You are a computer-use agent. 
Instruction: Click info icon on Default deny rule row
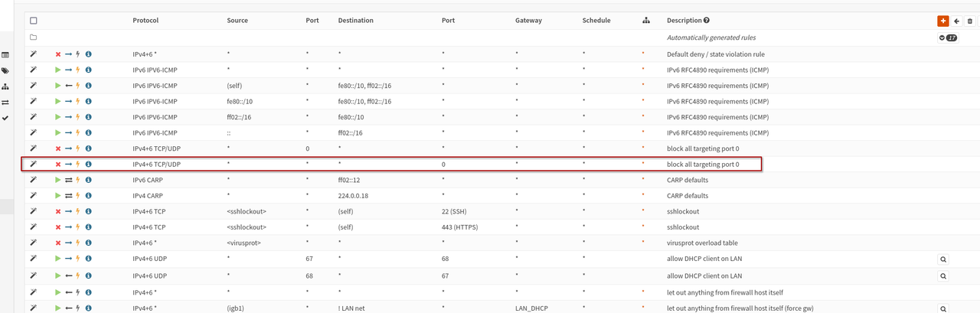click(x=88, y=54)
